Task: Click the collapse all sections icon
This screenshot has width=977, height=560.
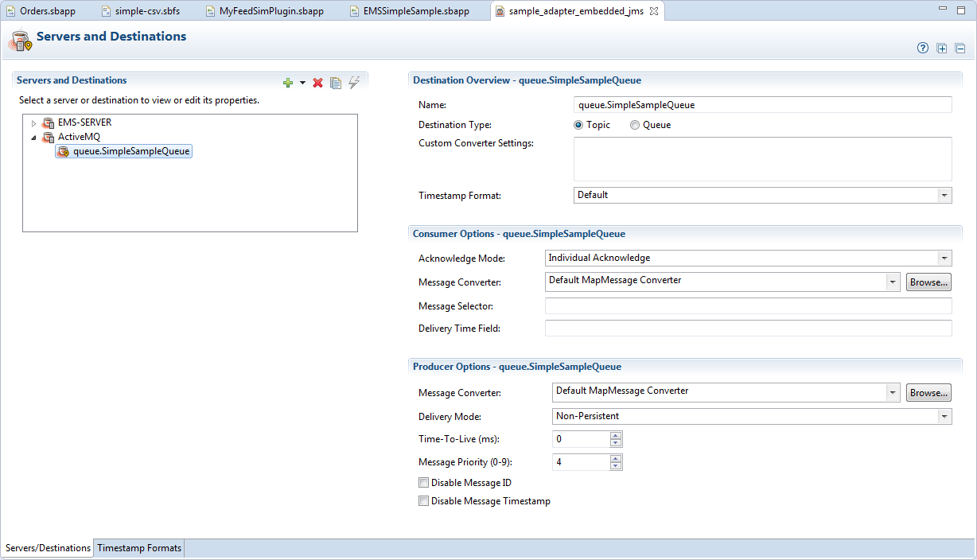Action: coord(960,48)
